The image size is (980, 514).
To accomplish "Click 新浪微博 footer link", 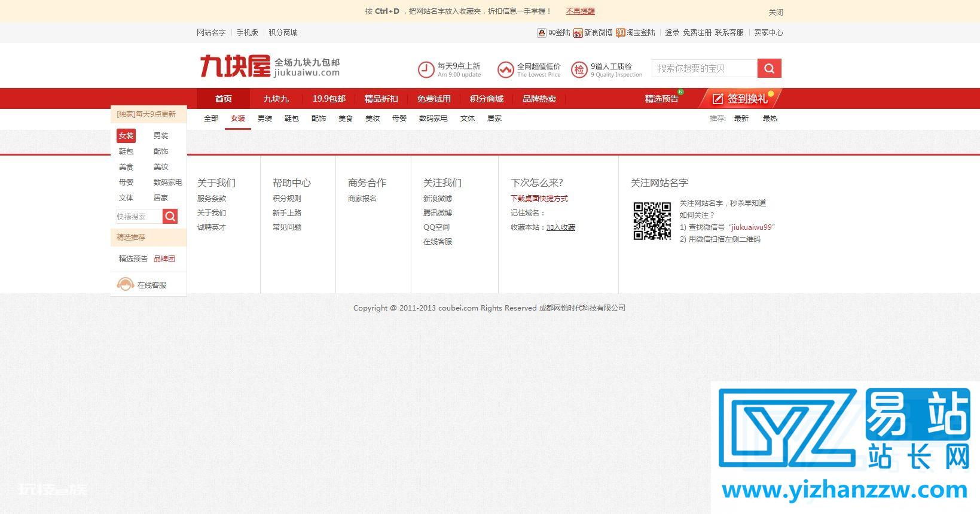I will (x=438, y=199).
